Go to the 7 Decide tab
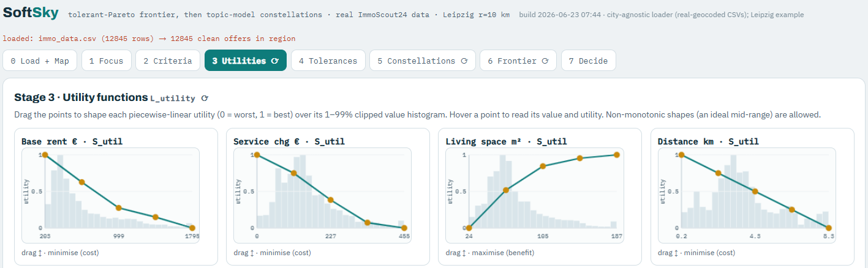This screenshot has width=868, height=268. pos(588,61)
